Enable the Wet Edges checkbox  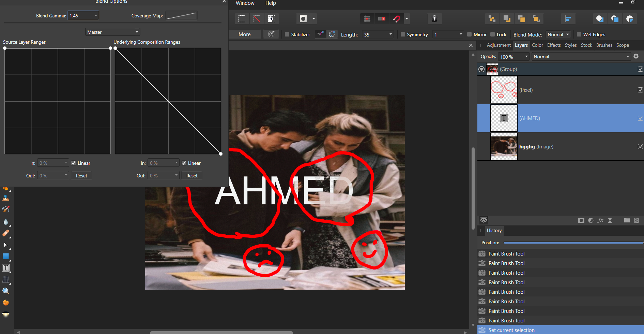click(579, 34)
